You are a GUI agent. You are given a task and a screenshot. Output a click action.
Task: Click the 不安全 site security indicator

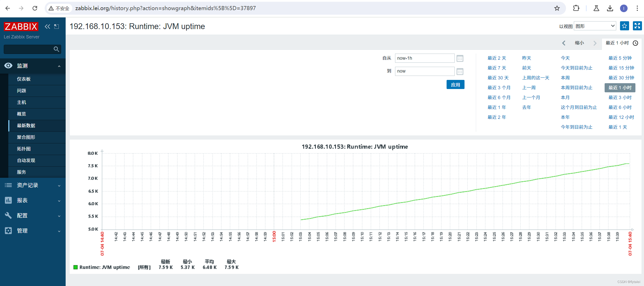[59, 8]
